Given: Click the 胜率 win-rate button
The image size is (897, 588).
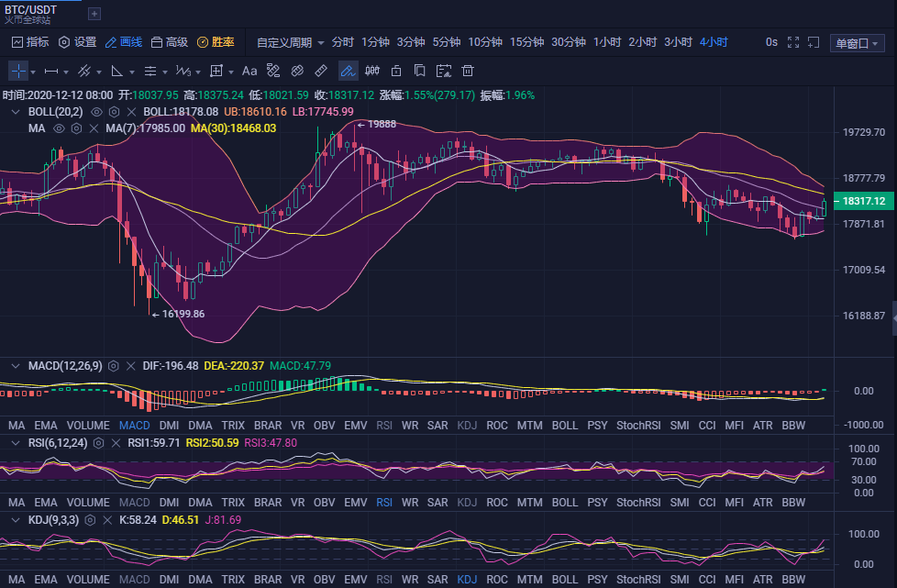Looking at the screenshot, I should [216, 42].
